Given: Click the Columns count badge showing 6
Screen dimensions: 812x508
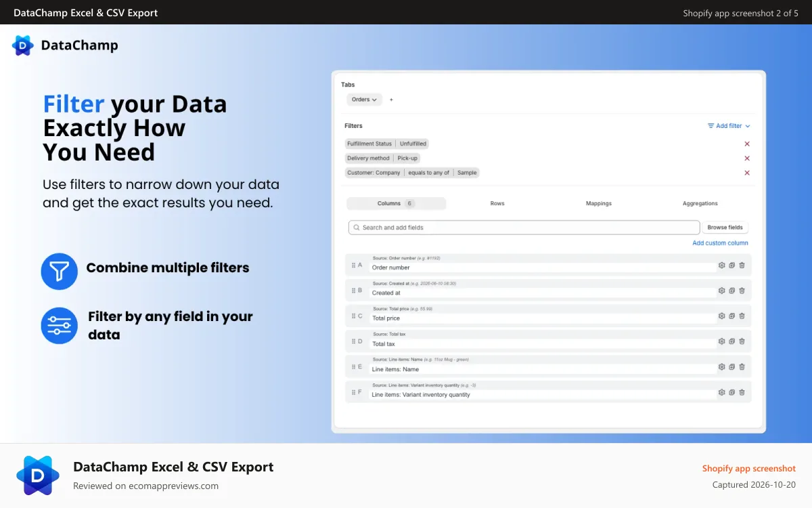Looking at the screenshot, I should pyautogui.click(x=410, y=203).
